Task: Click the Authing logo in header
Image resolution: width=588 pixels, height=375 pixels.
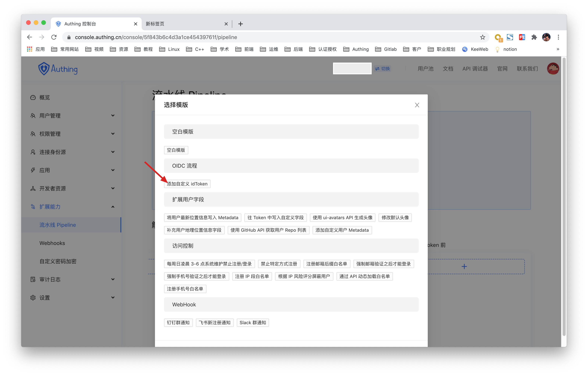Action: pos(58,69)
